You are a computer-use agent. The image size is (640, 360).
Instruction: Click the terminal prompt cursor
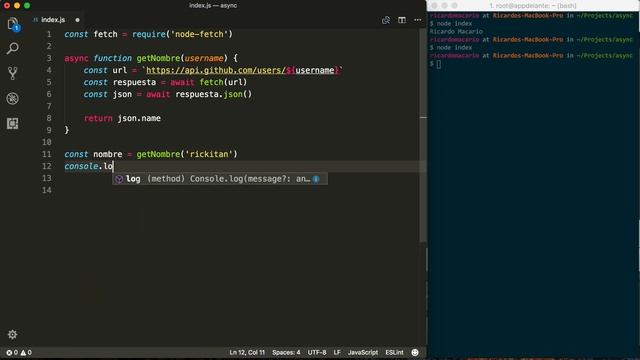(439, 64)
